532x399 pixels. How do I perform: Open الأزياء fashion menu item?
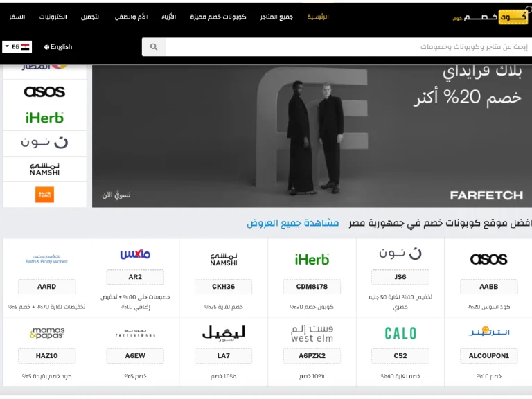point(168,17)
